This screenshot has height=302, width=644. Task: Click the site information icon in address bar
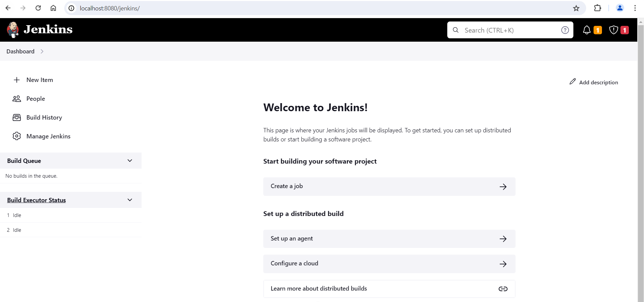coord(71,8)
